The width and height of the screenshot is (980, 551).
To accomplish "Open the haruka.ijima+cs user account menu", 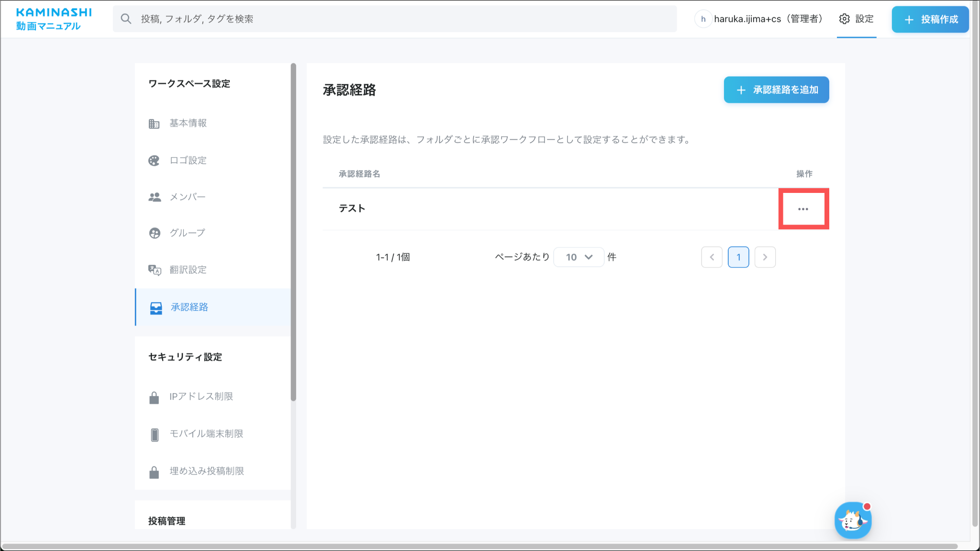I will pyautogui.click(x=759, y=19).
